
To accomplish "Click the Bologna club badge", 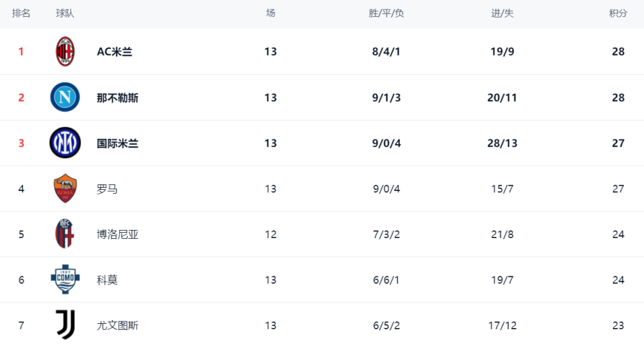I will click(x=65, y=234).
